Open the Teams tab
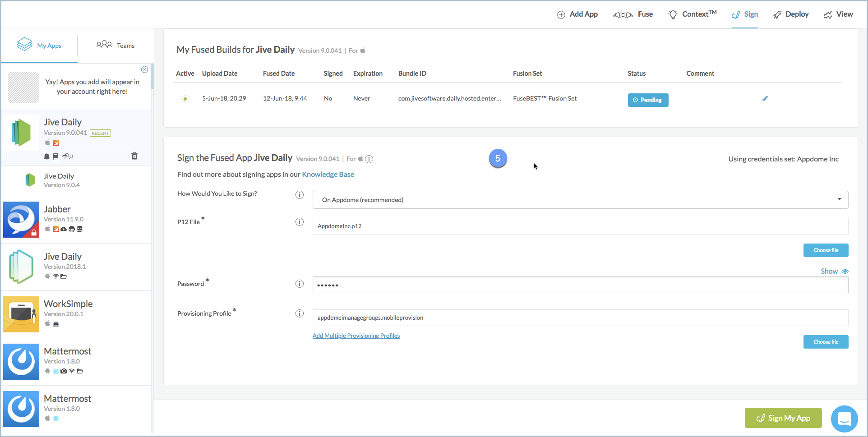Screen dimensions: 868x437 tap(115, 45)
